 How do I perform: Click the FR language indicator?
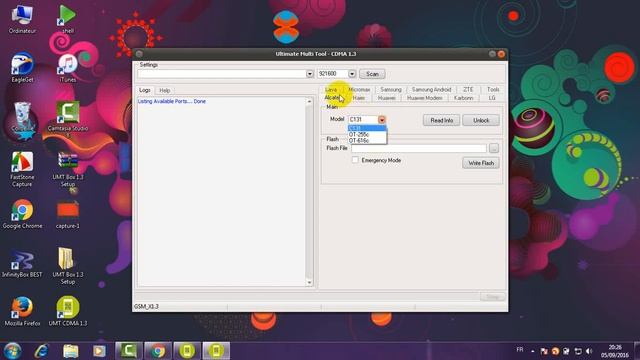click(x=520, y=350)
